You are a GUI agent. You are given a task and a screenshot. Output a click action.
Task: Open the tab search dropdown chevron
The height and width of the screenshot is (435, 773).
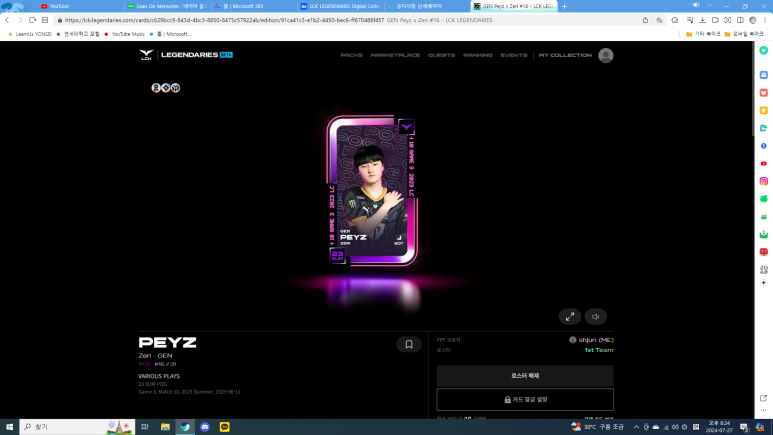(709, 5)
